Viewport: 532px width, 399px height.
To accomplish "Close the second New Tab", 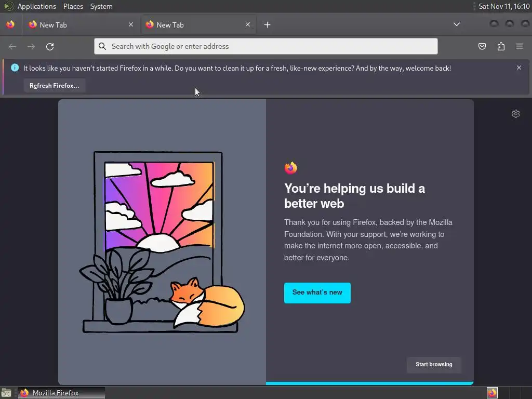I will (x=248, y=24).
